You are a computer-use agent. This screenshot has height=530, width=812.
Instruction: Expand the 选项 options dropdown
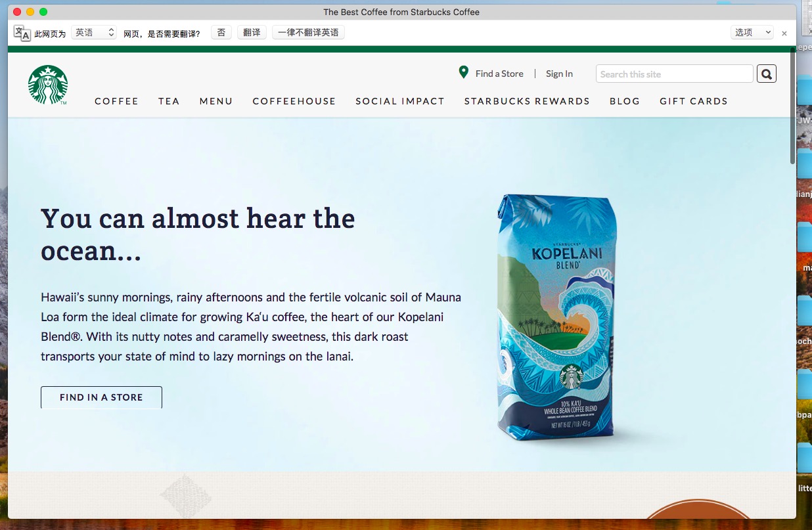coord(752,32)
